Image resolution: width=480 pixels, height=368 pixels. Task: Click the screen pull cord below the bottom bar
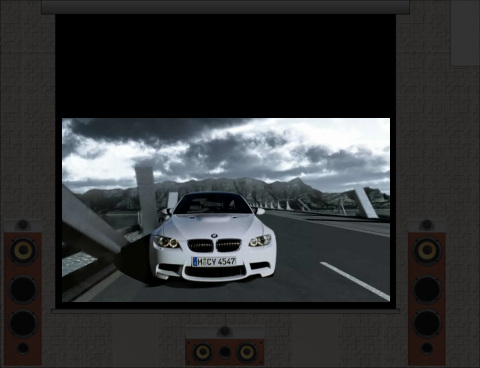click(225, 319)
